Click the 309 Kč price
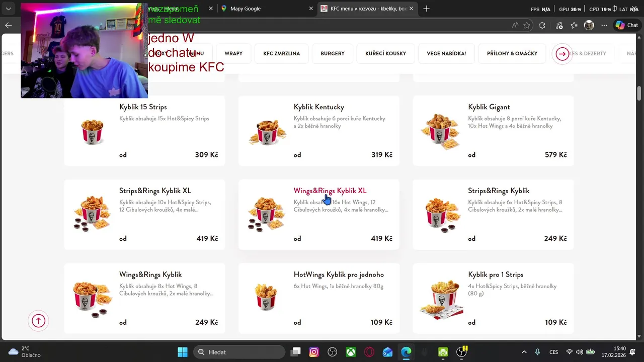Image resolution: width=644 pixels, height=362 pixels. tap(206, 155)
